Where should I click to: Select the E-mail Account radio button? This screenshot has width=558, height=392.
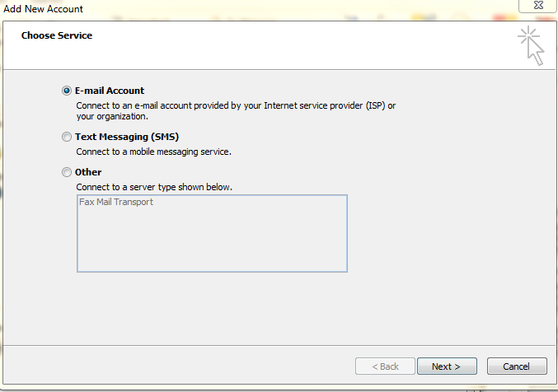click(67, 91)
